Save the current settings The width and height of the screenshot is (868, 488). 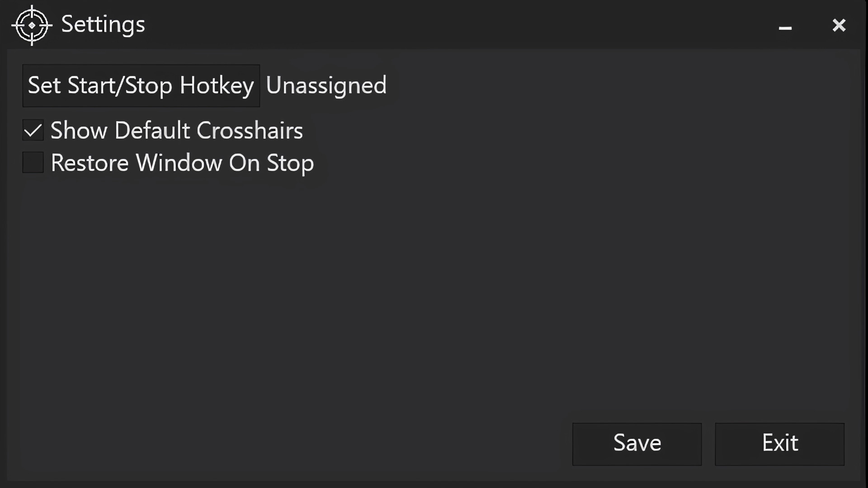[637, 443]
